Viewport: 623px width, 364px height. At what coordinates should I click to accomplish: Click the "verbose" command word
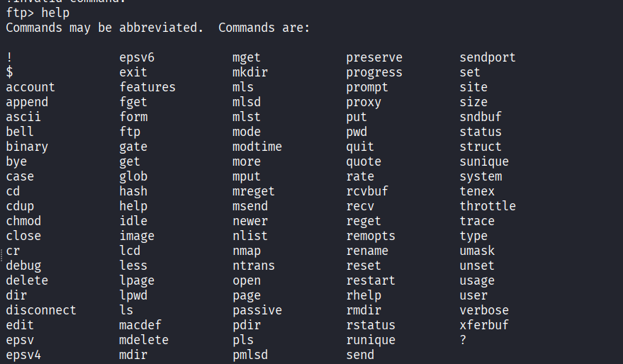click(483, 310)
